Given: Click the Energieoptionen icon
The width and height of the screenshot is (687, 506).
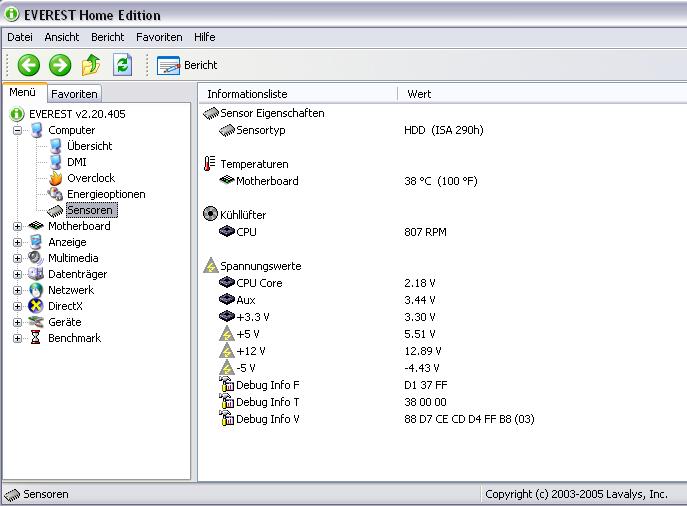Looking at the screenshot, I should pyautogui.click(x=55, y=194).
